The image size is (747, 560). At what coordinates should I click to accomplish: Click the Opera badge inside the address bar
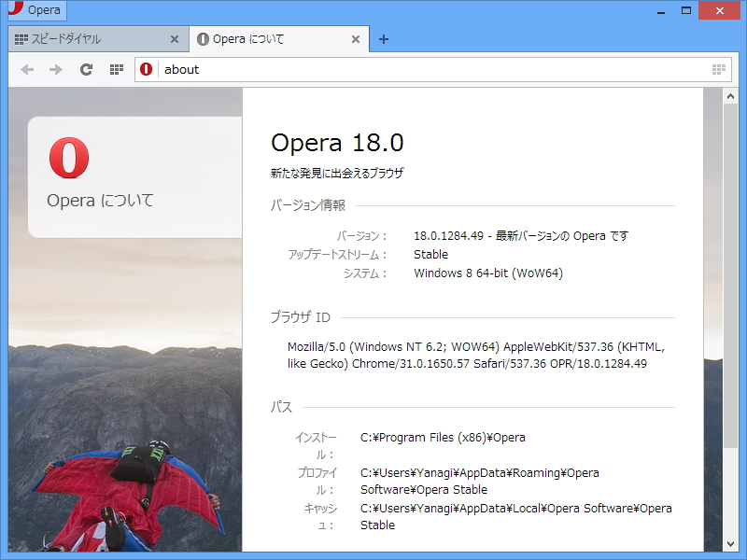tap(145, 68)
